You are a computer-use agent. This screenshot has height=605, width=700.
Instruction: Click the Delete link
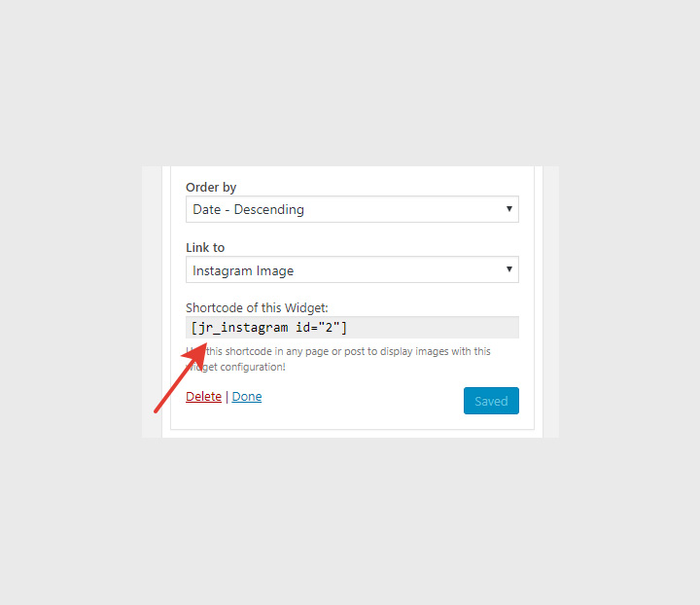(203, 397)
